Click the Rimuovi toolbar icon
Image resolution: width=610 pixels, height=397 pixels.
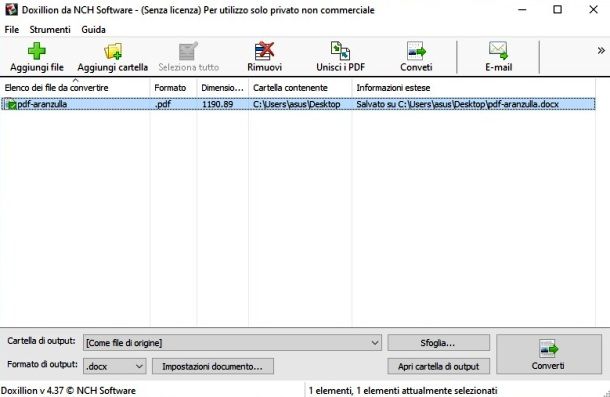click(265, 51)
